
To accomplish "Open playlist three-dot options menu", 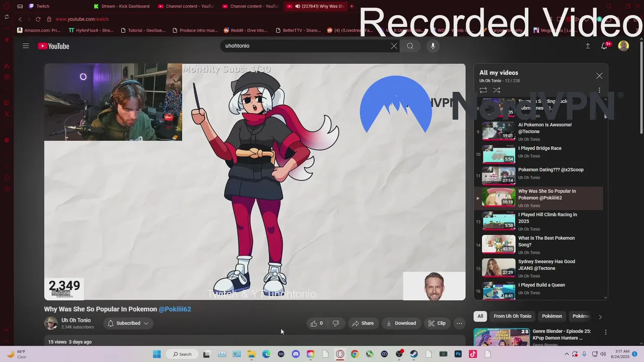I will (599, 90).
